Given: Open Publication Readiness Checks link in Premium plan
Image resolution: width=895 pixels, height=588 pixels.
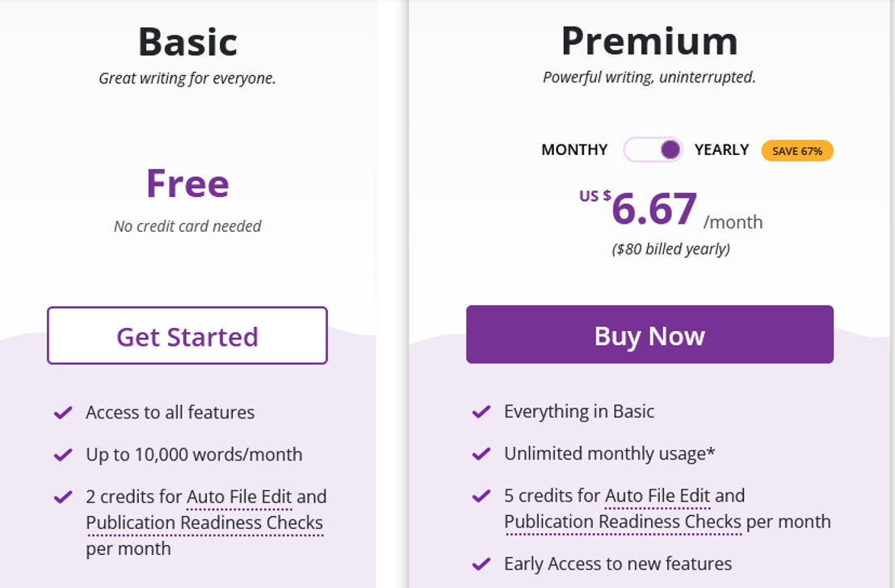Looking at the screenshot, I should [x=623, y=522].
